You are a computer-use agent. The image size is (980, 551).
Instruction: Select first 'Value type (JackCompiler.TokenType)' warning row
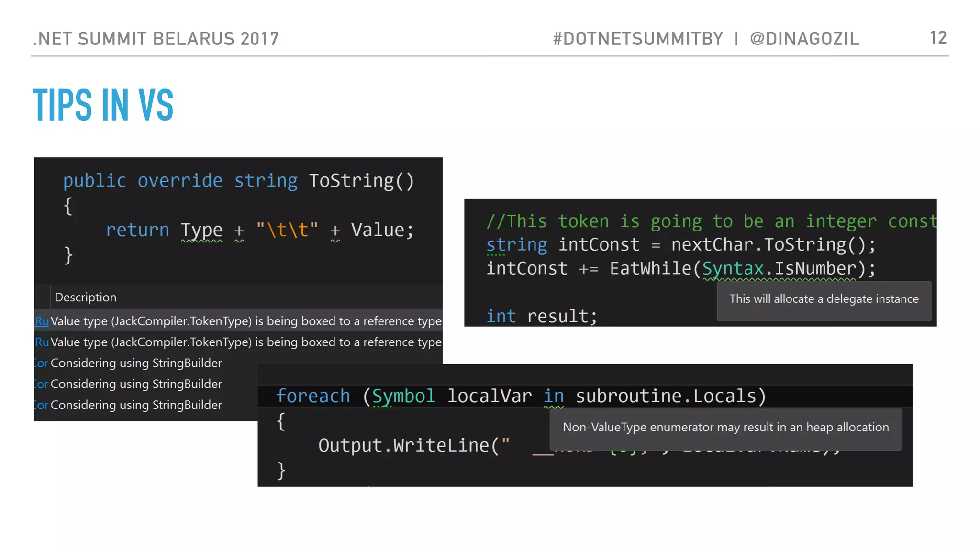tap(238, 321)
